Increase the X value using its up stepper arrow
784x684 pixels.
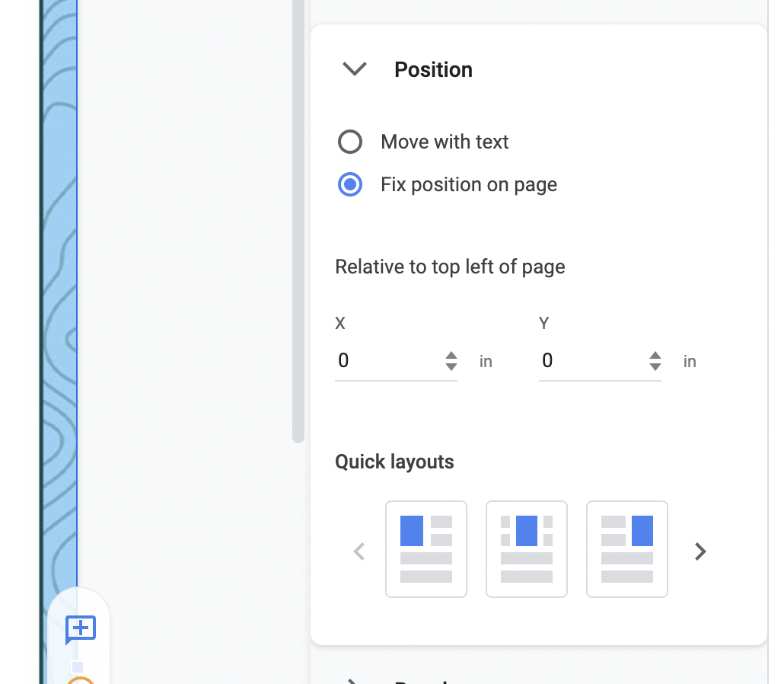pos(451,356)
